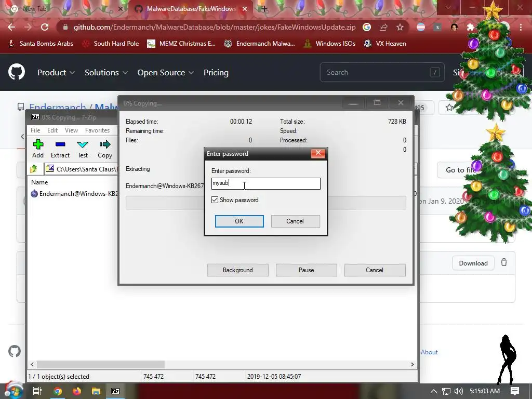This screenshot has height=399, width=532.
Task: Confirm the password with OK
Action: click(239, 221)
